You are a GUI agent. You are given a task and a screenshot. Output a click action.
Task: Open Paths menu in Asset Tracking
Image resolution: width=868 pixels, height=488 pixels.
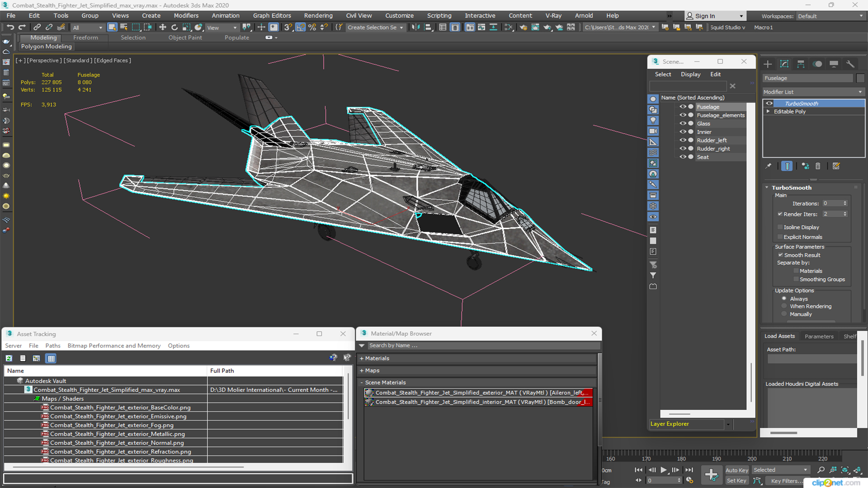(x=53, y=346)
